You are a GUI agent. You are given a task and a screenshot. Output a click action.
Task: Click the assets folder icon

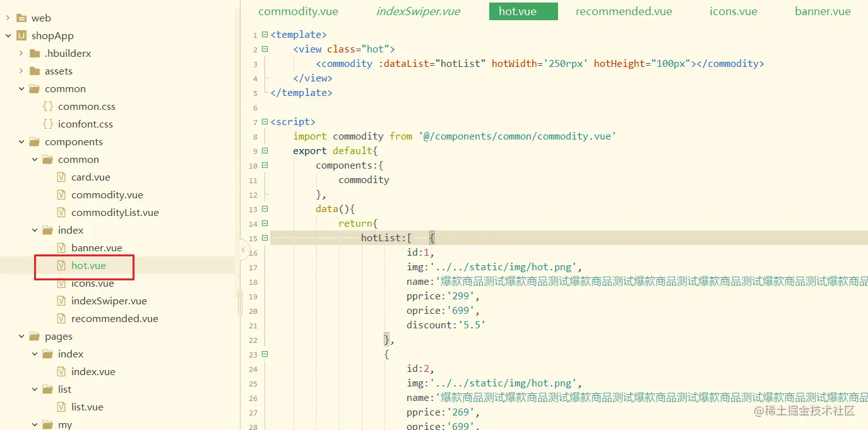[x=35, y=71]
